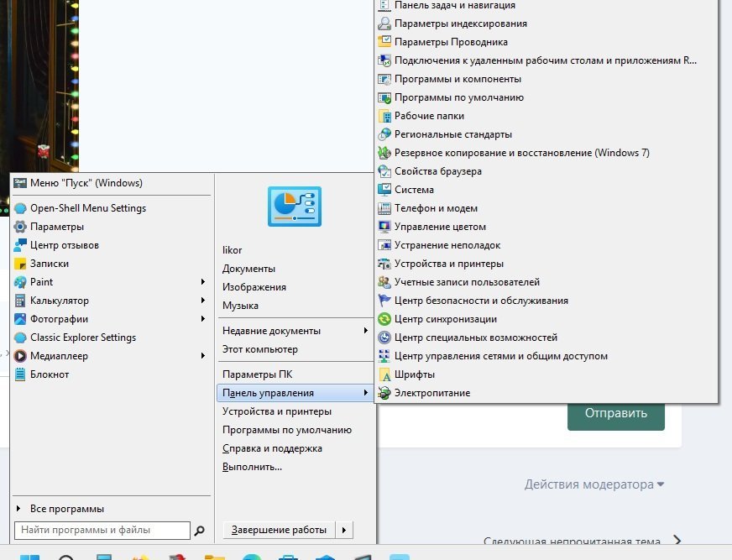
Task: Launch the Медиаплеер icon
Action: point(20,356)
